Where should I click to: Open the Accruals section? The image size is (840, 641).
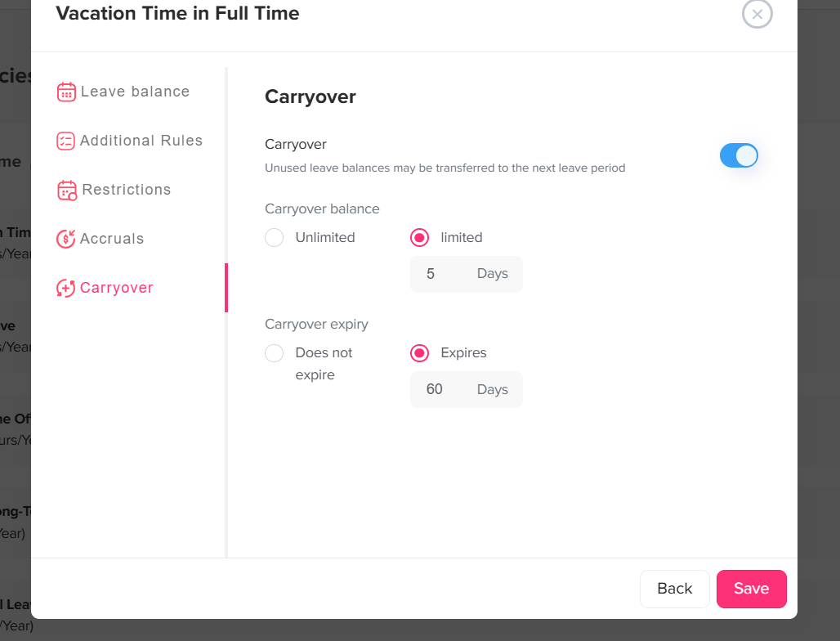112,239
